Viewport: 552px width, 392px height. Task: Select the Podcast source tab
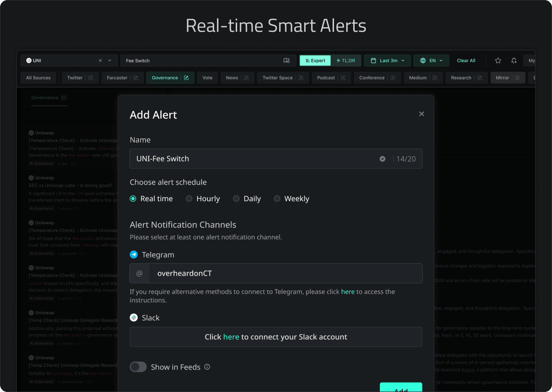point(326,78)
